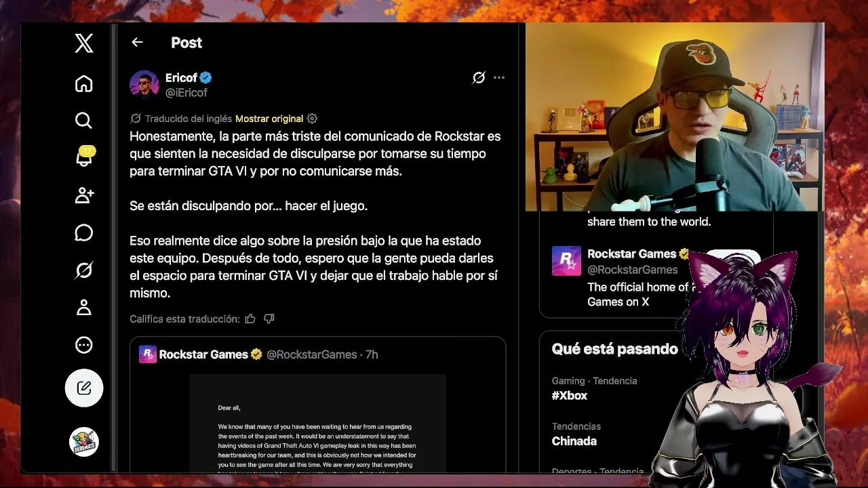Click the 'Post' page title

[186, 43]
